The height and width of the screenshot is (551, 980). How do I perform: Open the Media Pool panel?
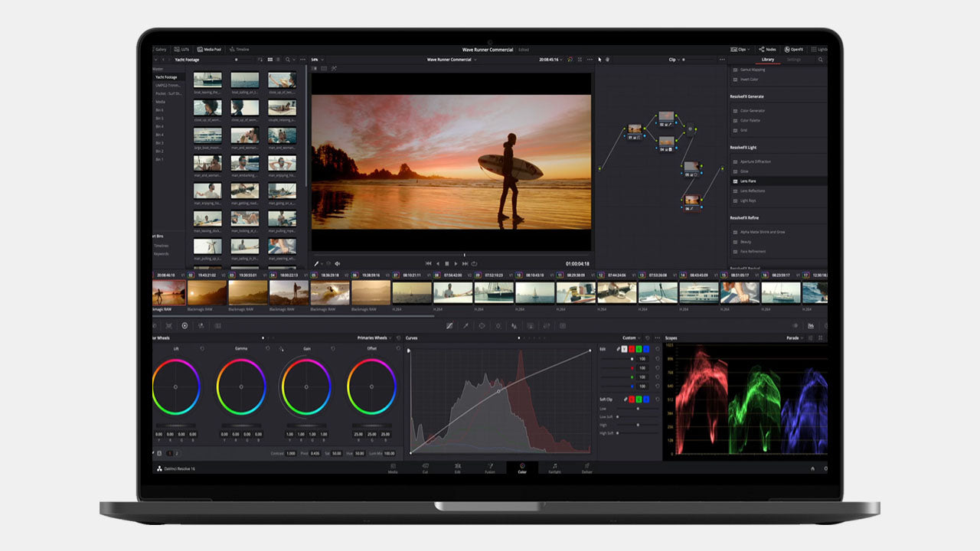[211, 49]
